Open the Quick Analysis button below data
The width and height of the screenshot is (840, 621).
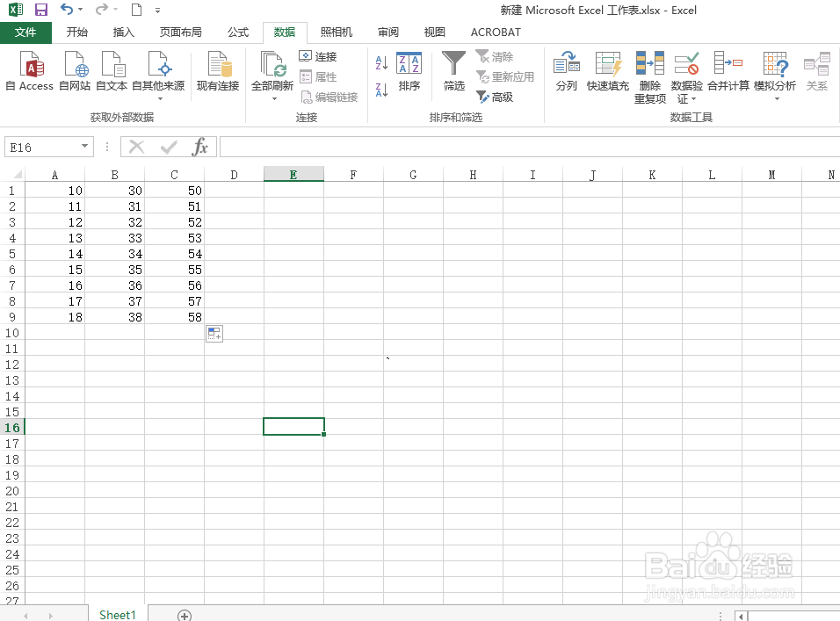pyautogui.click(x=214, y=334)
